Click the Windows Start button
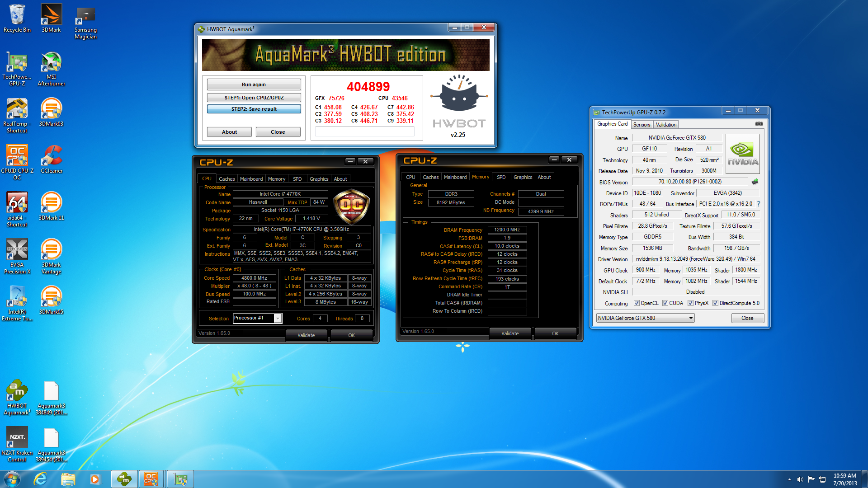The image size is (868, 488). (x=12, y=479)
